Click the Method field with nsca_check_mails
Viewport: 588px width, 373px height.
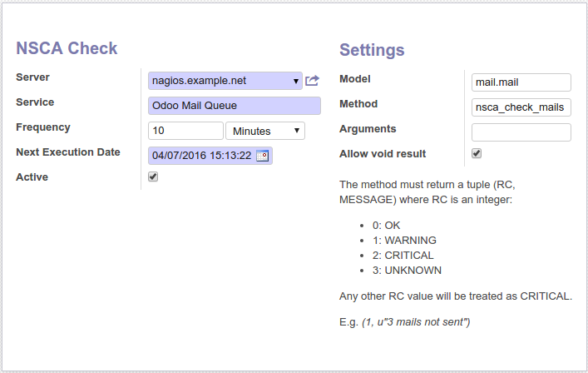pos(521,107)
